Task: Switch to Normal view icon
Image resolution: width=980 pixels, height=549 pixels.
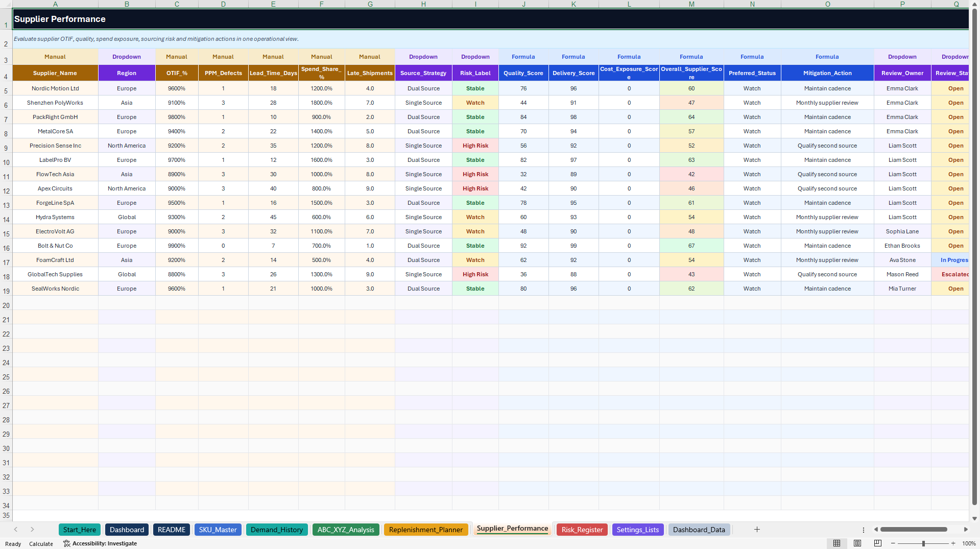Action: click(x=836, y=543)
